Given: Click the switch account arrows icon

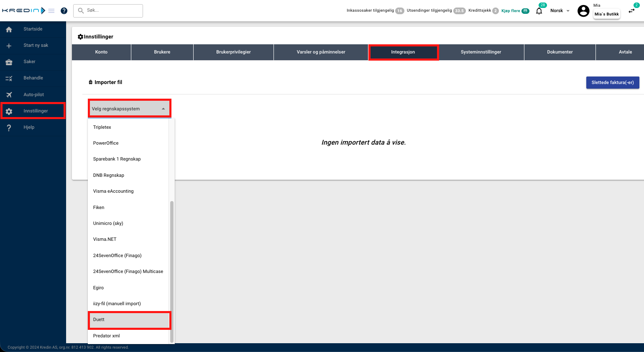Looking at the screenshot, I should click(x=631, y=11).
